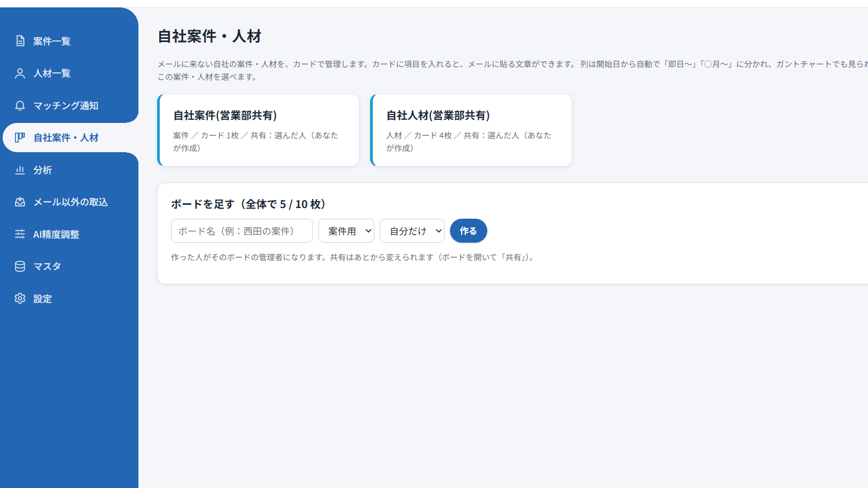Expand the 案件用 board type dropdown
Viewport: 868px width, 488px height.
346,231
